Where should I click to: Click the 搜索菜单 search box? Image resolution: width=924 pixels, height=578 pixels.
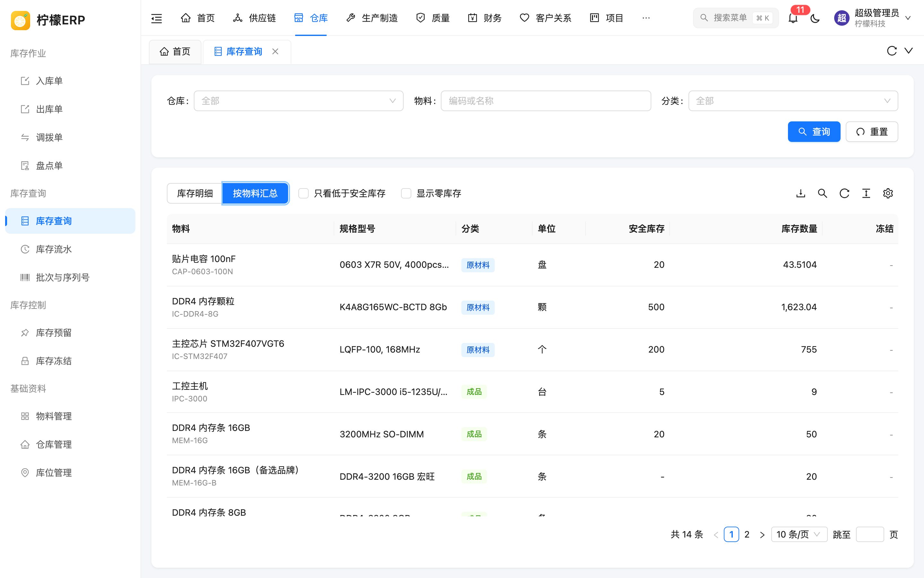pyautogui.click(x=735, y=18)
